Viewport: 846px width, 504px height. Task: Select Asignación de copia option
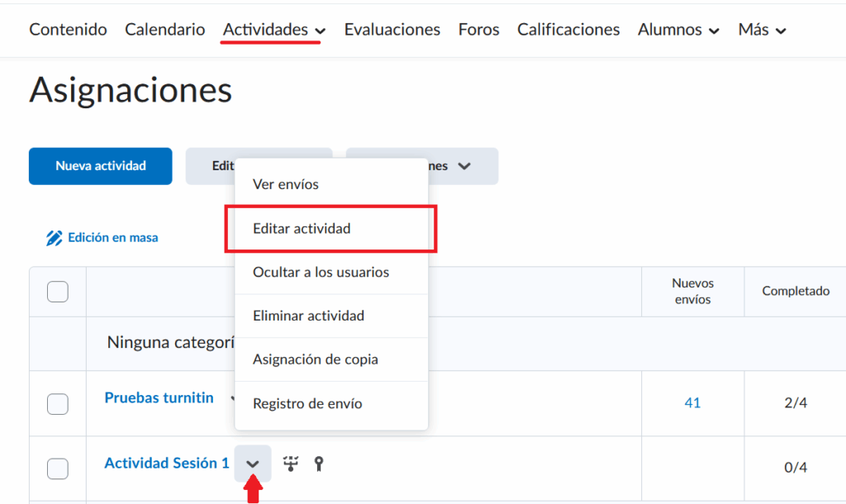pyautogui.click(x=316, y=359)
